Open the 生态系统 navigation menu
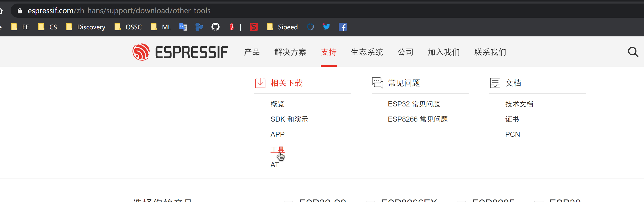The height and width of the screenshot is (202, 644). (367, 52)
